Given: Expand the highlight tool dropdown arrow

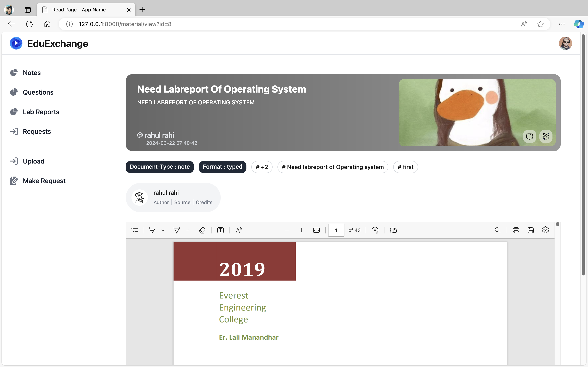Looking at the screenshot, I should pos(163,230).
